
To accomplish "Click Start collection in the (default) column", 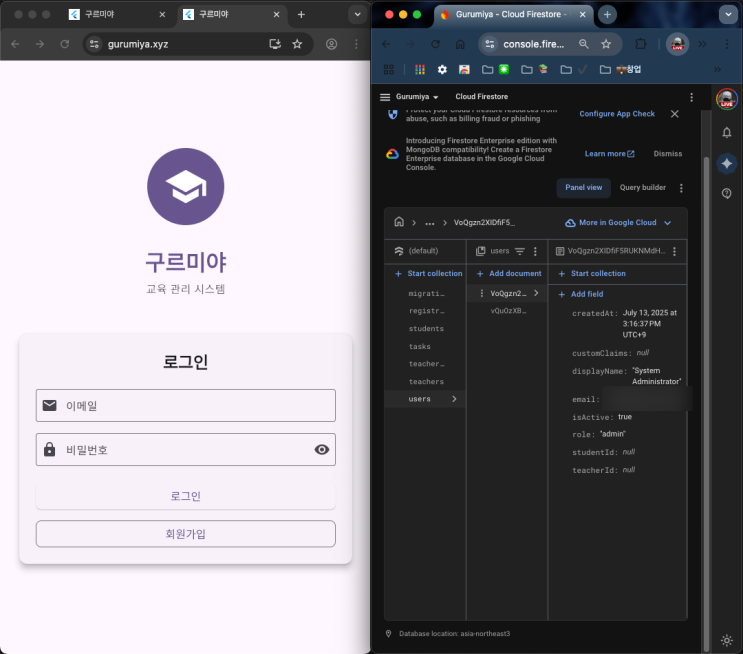I will pyautogui.click(x=429, y=273).
